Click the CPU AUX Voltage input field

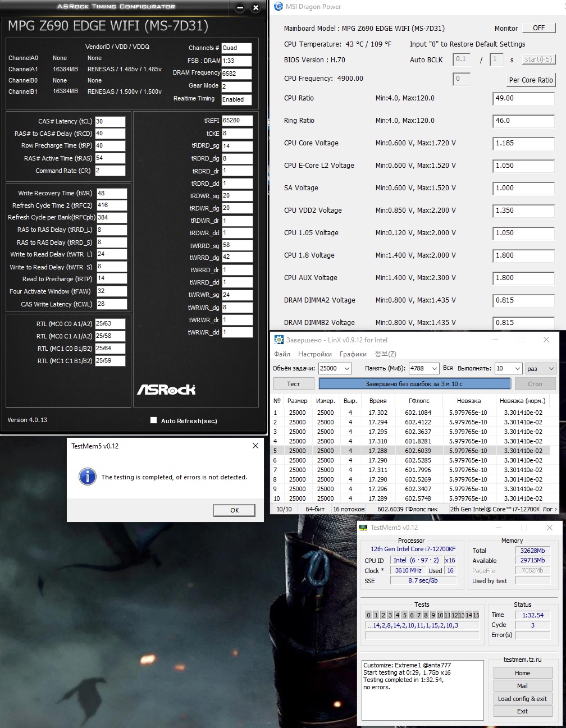(x=523, y=278)
